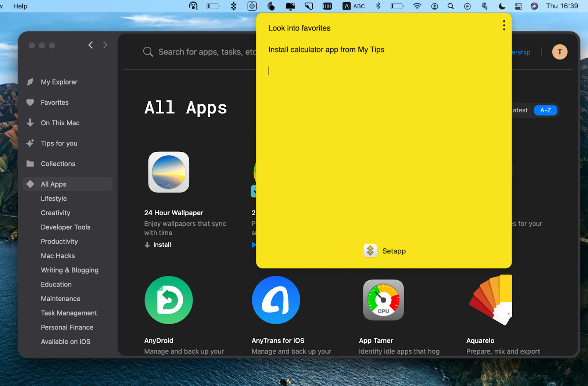Select the Writing & Blogging category
Screen dimensions: 588x386
click(69, 270)
